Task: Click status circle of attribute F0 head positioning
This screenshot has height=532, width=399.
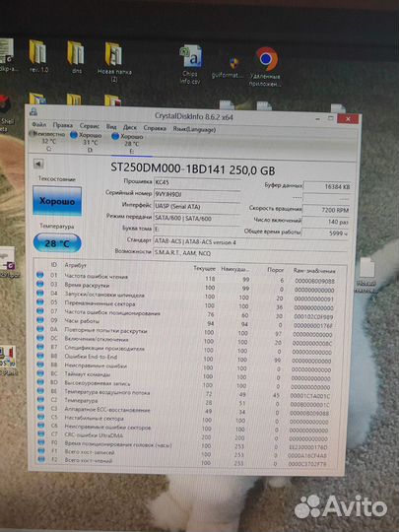Action: [x=41, y=442]
